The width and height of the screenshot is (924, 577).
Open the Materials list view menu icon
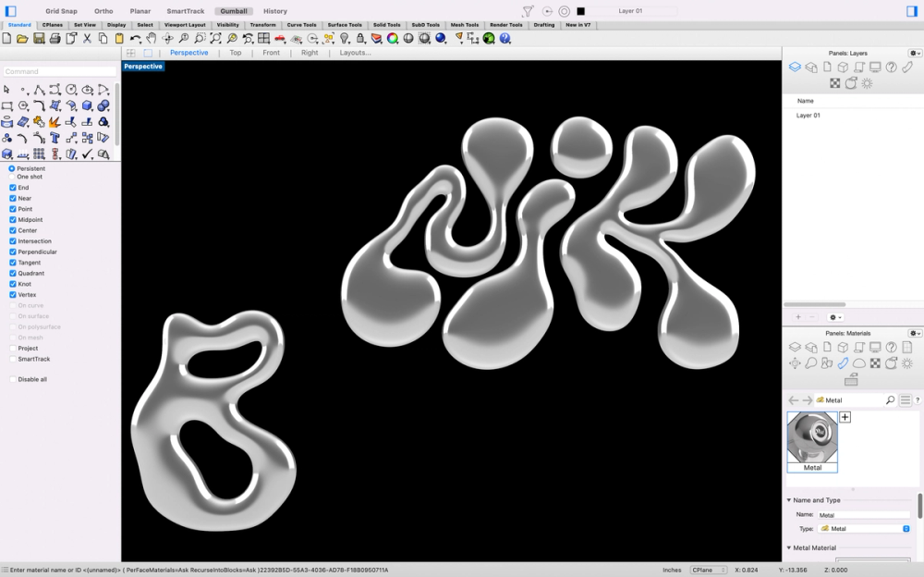906,400
